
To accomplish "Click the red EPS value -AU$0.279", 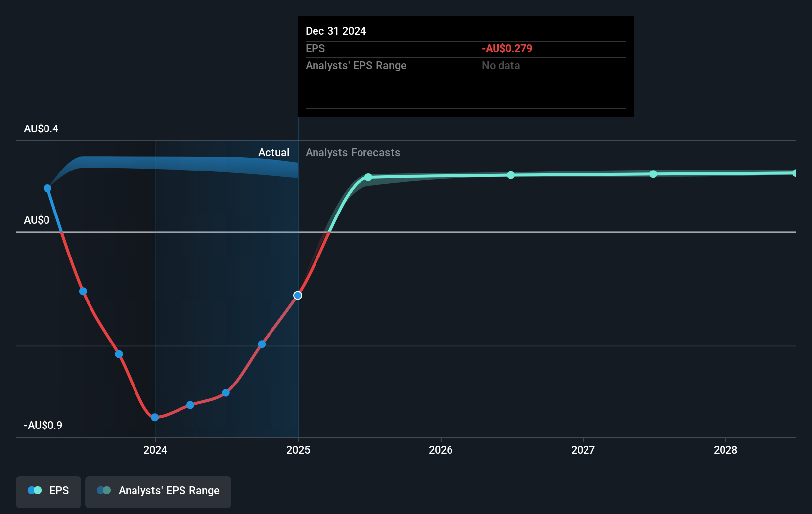I will pyautogui.click(x=506, y=48).
